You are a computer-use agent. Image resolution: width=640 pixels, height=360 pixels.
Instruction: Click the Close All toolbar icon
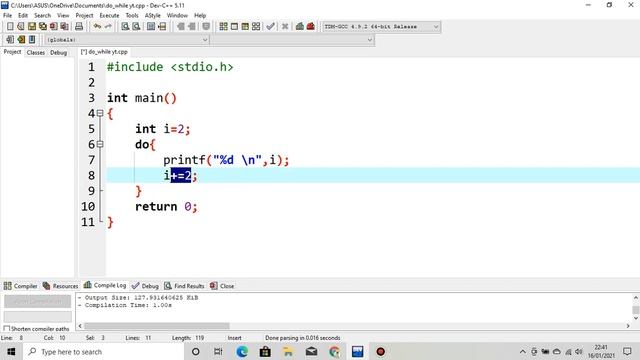[x=64, y=27]
